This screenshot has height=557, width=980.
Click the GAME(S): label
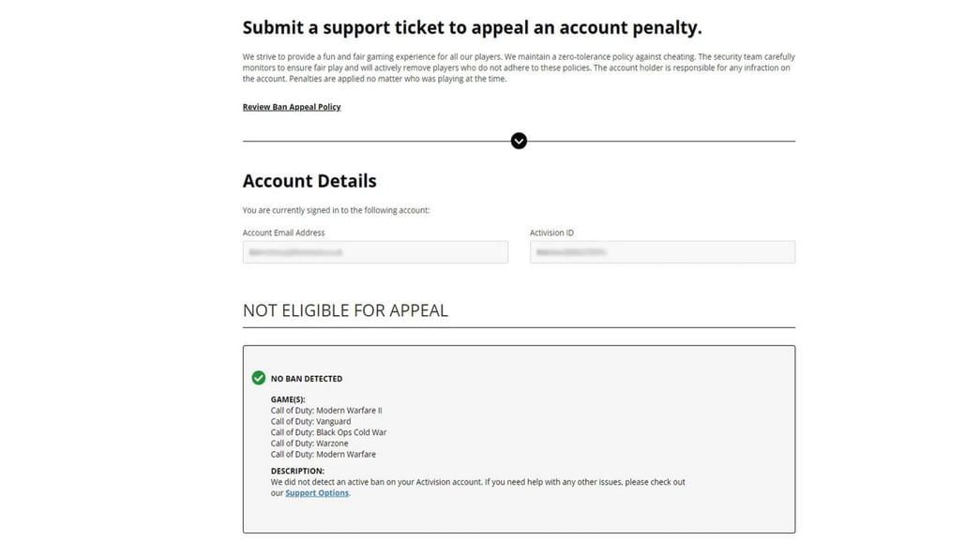click(288, 399)
